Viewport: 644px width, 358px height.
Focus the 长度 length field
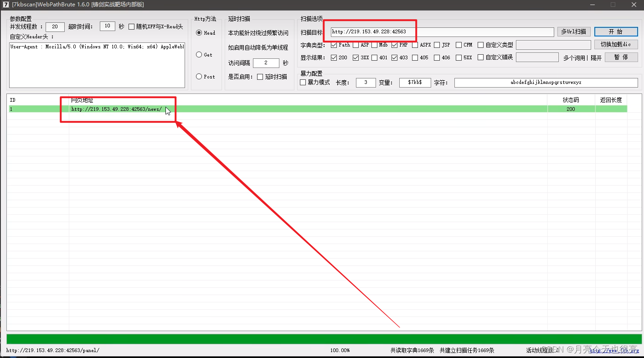(x=366, y=83)
